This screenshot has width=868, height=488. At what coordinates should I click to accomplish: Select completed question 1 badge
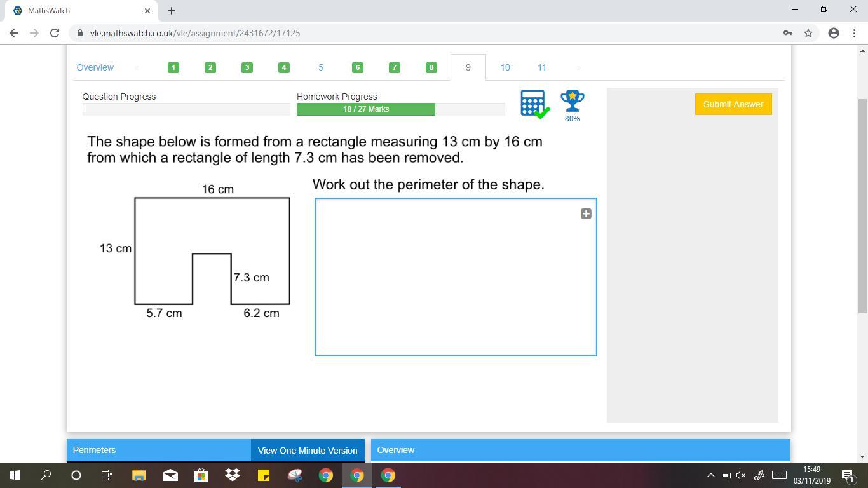(173, 67)
